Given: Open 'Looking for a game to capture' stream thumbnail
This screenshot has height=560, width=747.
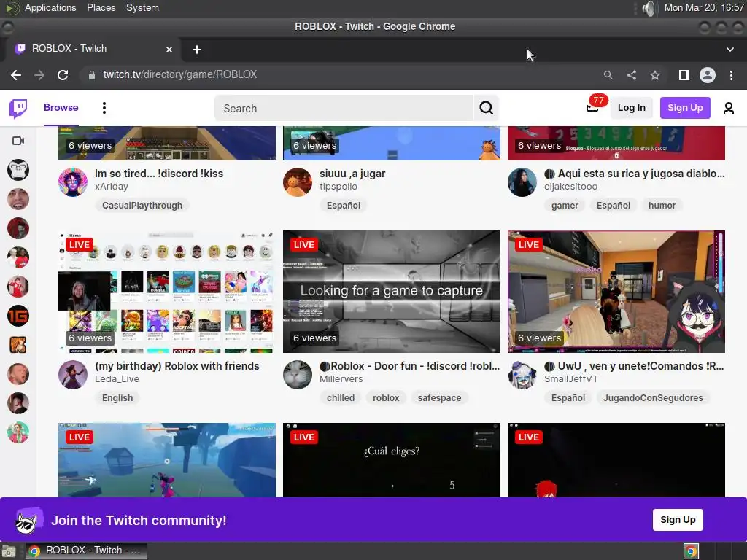Looking at the screenshot, I should point(392,292).
